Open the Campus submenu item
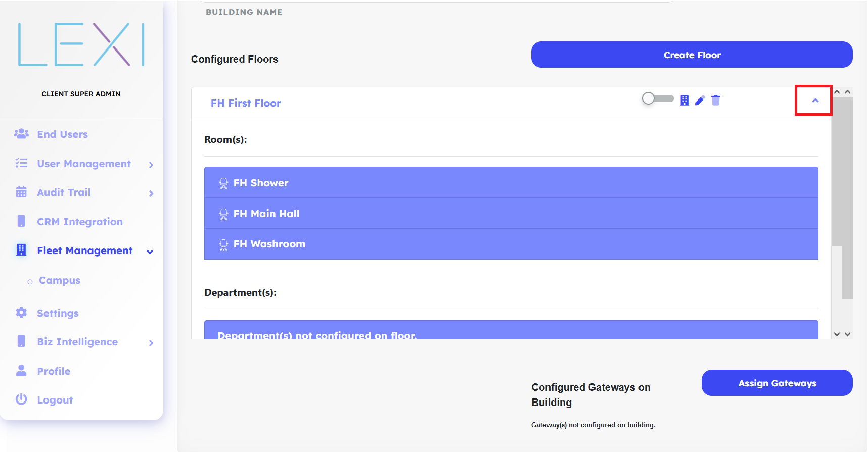The width and height of the screenshot is (868, 452). tap(60, 280)
